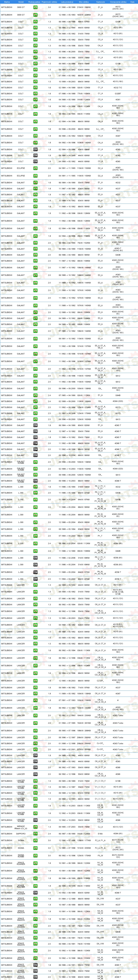Viewport: 138px width, 980px height.
Task: Select the 77kW / 105KM power cell
Action: click(x=83, y=94)
